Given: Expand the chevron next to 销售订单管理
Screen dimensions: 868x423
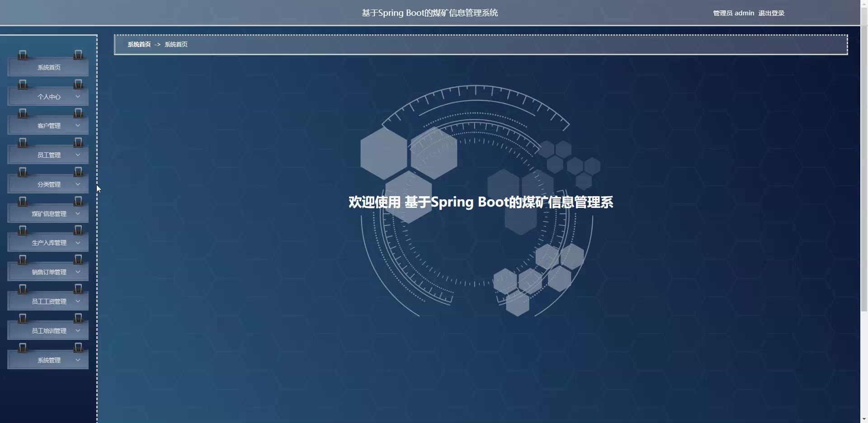Looking at the screenshot, I should click(78, 272).
